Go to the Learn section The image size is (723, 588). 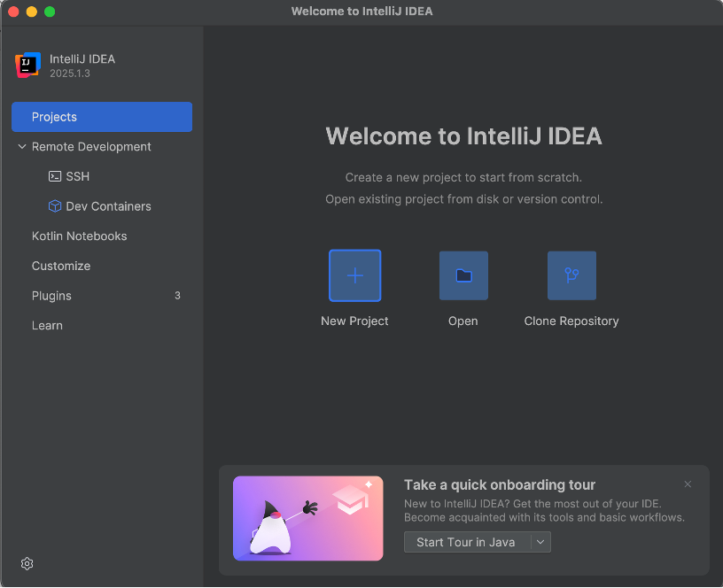[47, 326]
